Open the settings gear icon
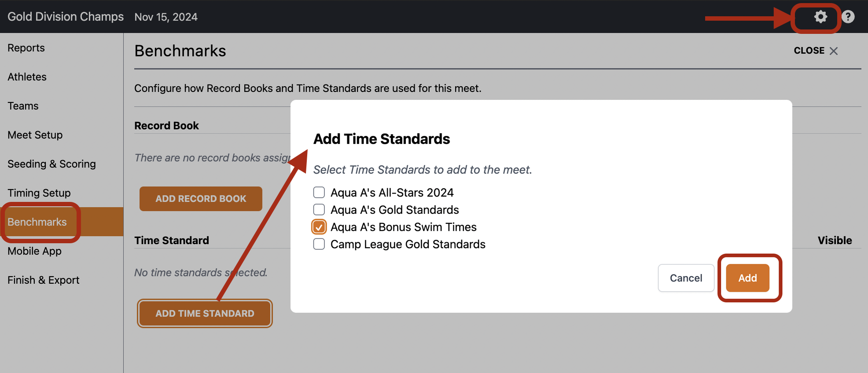 point(820,17)
